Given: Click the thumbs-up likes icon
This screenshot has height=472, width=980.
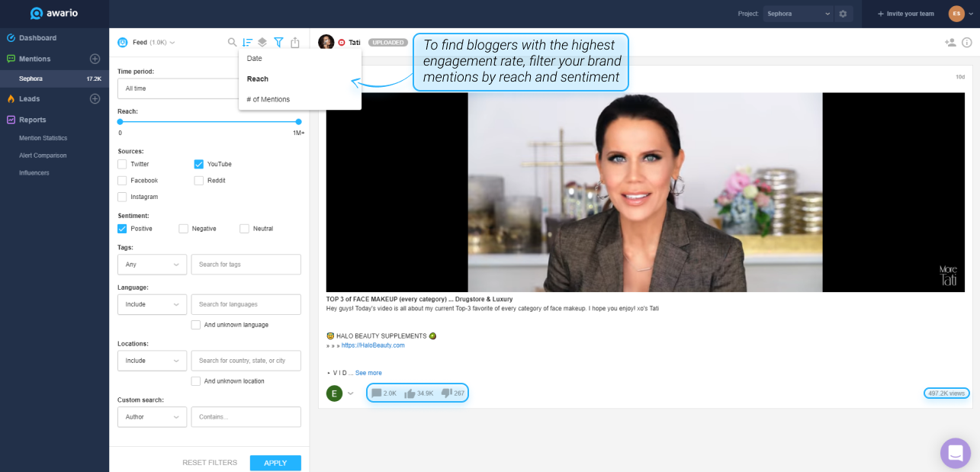Looking at the screenshot, I should point(410,393).
